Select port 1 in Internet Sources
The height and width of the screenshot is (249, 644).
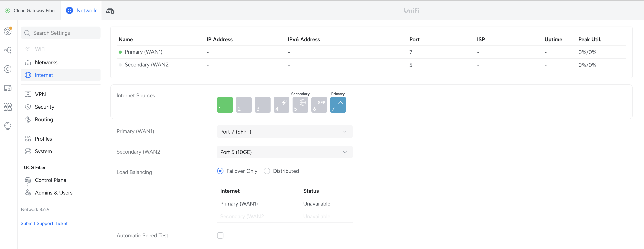pos(225,105)
